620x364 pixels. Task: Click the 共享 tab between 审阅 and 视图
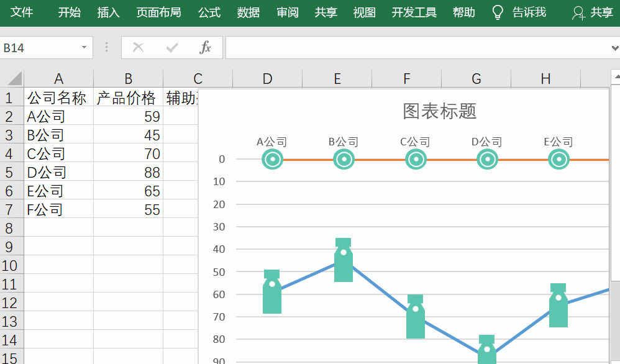pos(326,12)
